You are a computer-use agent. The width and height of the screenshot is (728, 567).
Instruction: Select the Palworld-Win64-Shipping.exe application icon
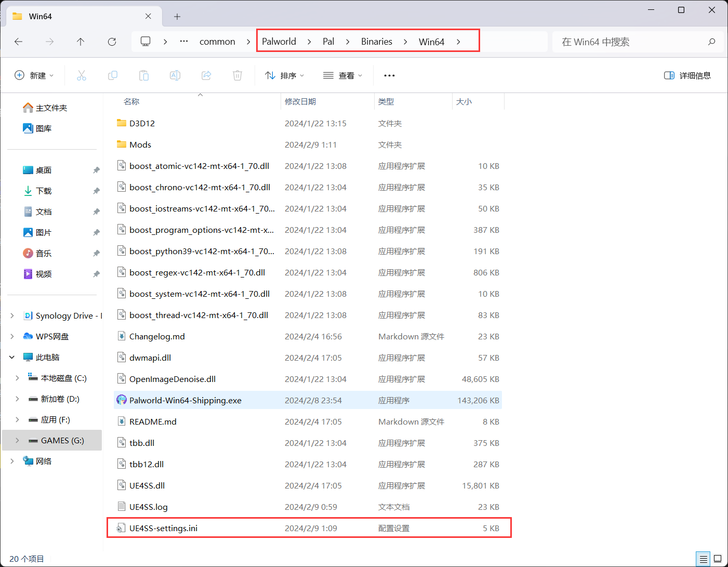pyautogui.click(x=122, y=400)
